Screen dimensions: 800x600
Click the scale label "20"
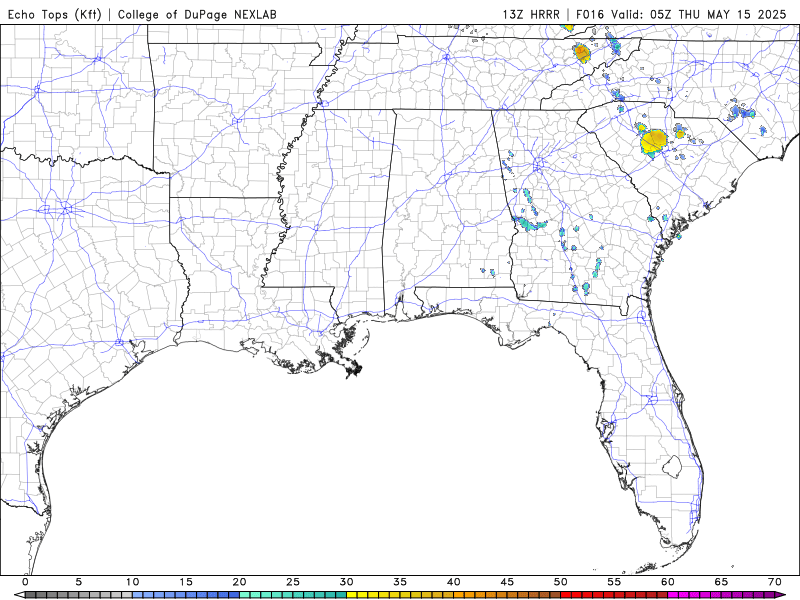[x=239, y=582]
